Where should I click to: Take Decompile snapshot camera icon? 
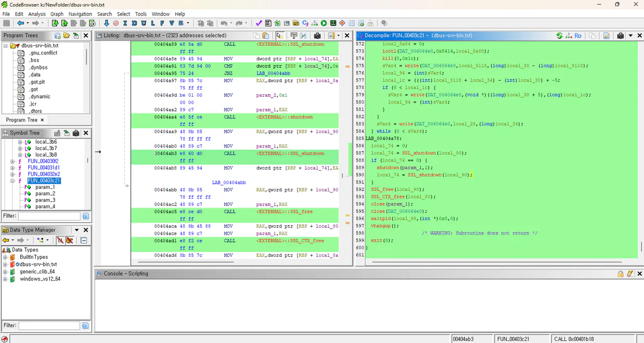tap(620, 36)
